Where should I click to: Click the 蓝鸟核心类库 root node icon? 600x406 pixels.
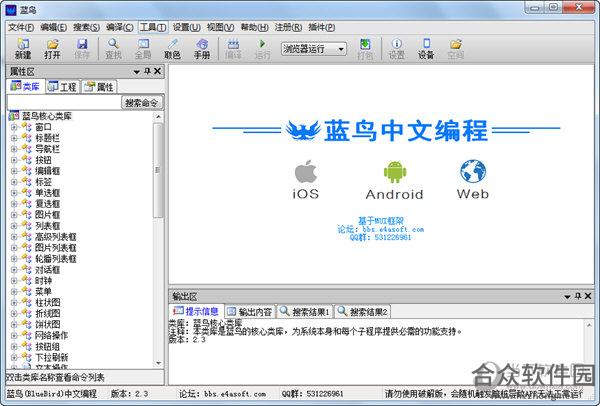click(x=14, y=116)
